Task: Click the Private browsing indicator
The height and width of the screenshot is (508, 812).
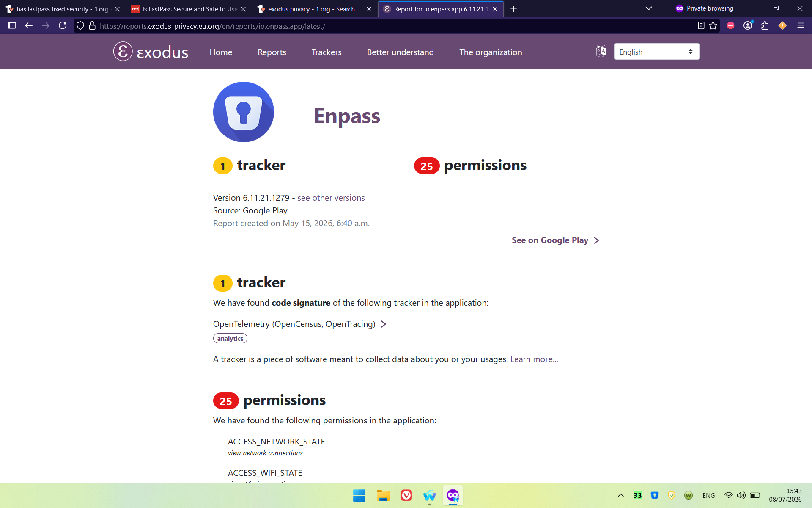Action: click(x=704, y=8)
